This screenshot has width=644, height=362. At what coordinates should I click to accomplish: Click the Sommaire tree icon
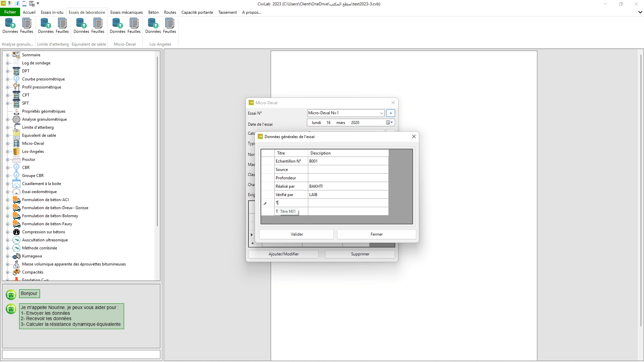[16, 55]
